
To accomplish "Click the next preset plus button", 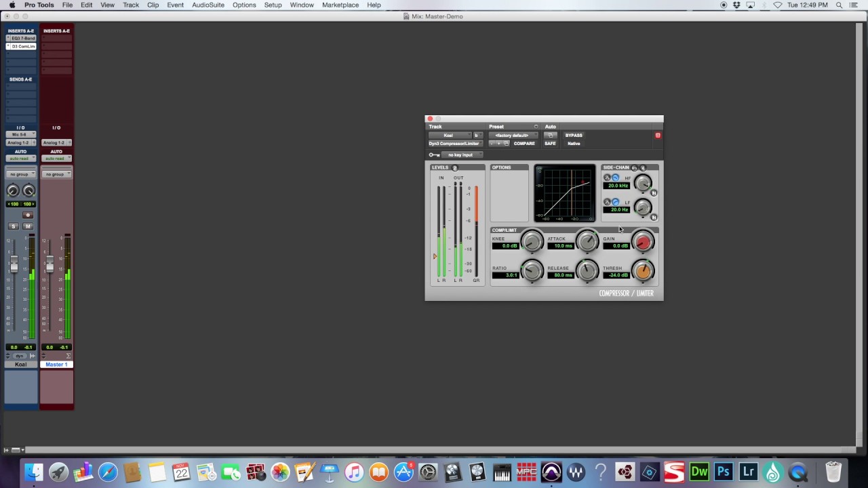I will [499, 144].
